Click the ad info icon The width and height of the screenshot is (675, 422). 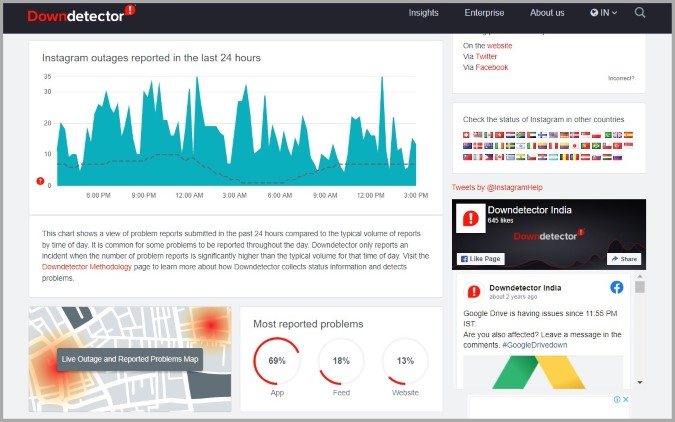617,399
